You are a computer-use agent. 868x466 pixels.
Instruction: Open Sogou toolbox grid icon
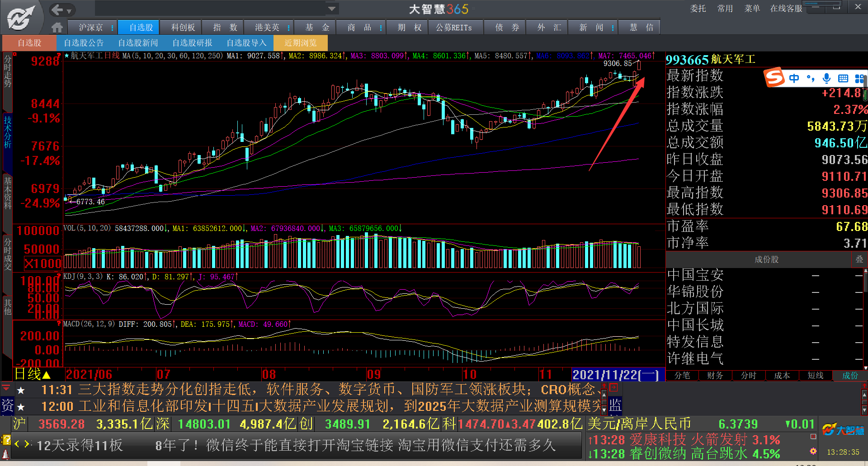859,78
